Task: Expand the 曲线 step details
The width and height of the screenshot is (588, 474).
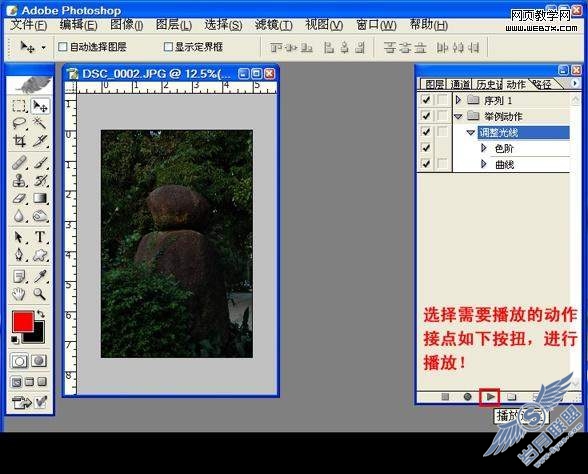Action: click(484, 164)
